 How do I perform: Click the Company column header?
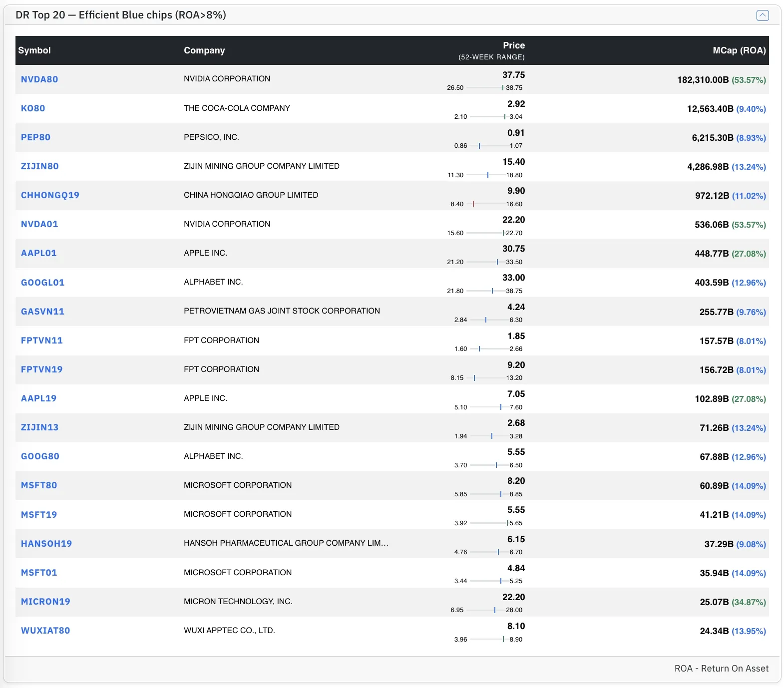(x=204, y=50)
